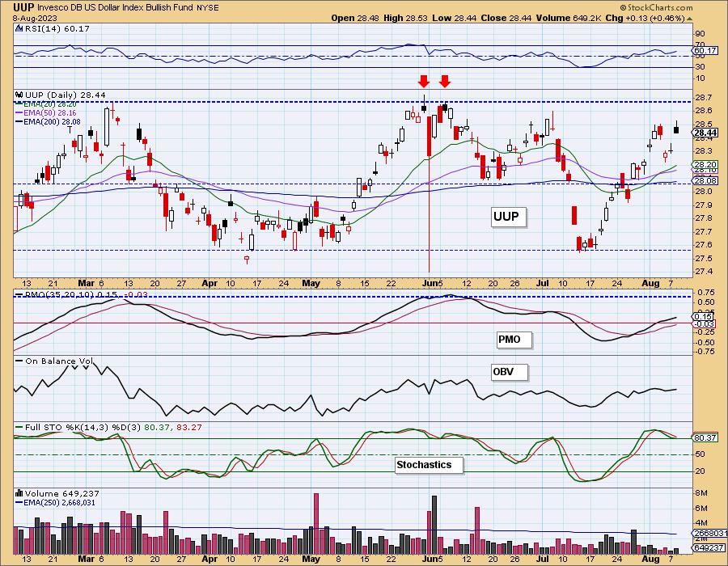Click the UUP ticker symbol in header
The image size is (728, 566).
(x=23, y=7)
